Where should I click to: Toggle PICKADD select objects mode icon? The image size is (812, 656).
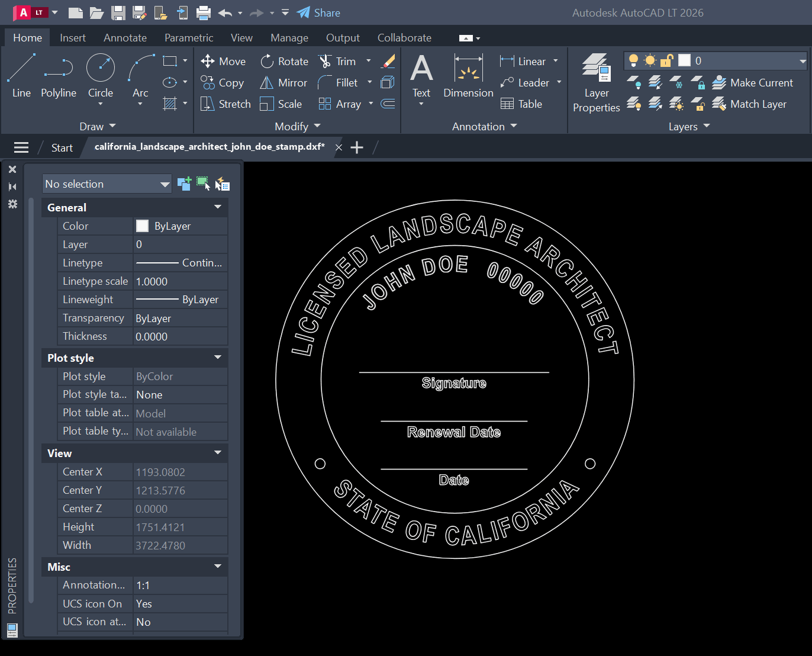184,184
